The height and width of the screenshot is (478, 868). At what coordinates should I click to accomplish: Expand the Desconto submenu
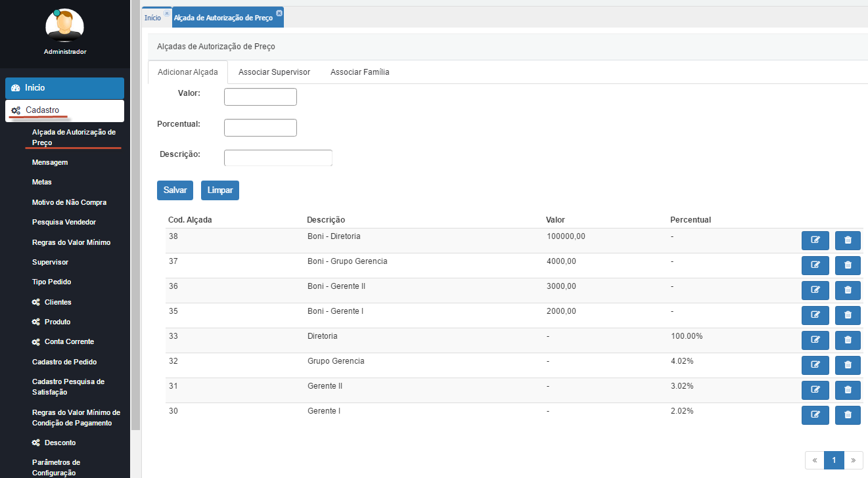pos(54,443)
